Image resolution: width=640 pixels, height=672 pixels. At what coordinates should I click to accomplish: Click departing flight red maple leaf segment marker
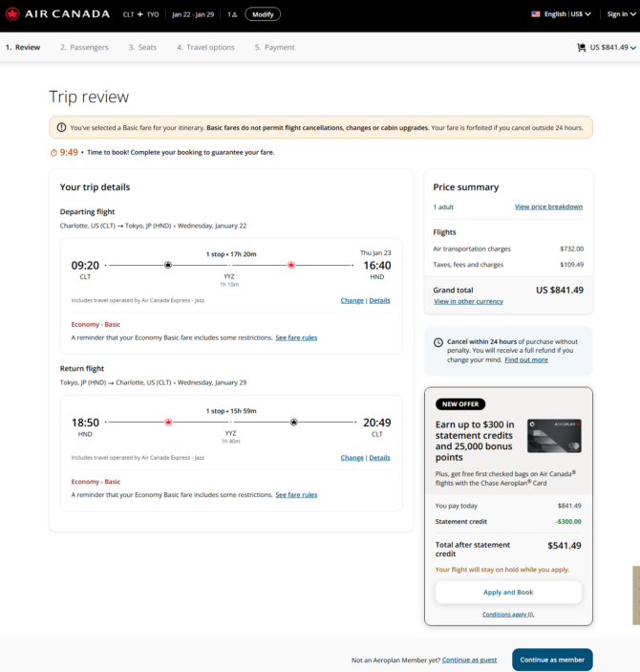291,266
